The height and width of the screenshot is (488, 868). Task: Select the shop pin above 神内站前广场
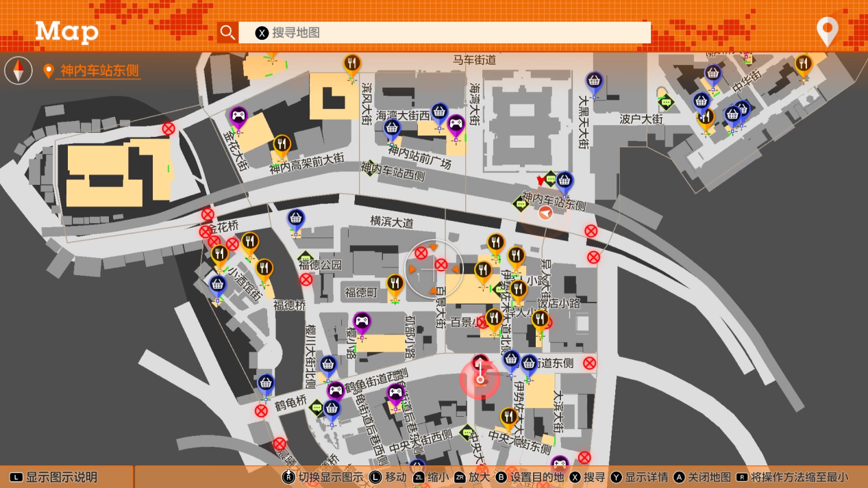coord(392,130)
